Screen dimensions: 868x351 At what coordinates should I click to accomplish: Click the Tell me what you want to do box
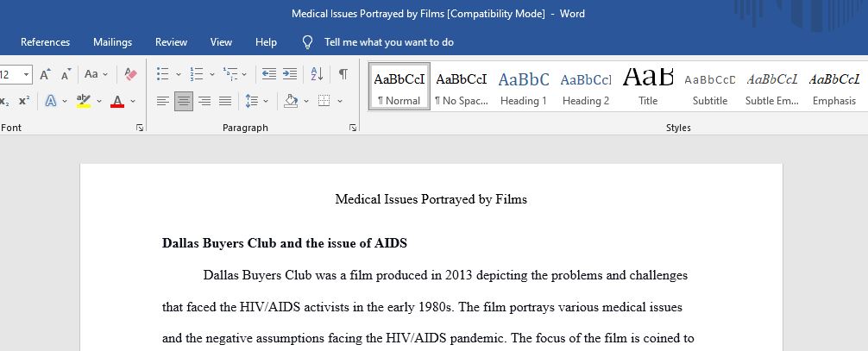(x=388, y=42)
